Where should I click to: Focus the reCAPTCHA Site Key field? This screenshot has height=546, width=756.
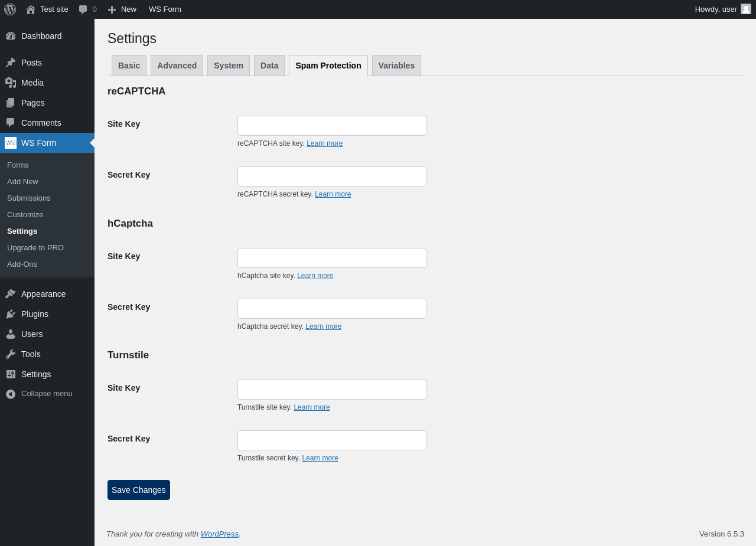point(331,126)
